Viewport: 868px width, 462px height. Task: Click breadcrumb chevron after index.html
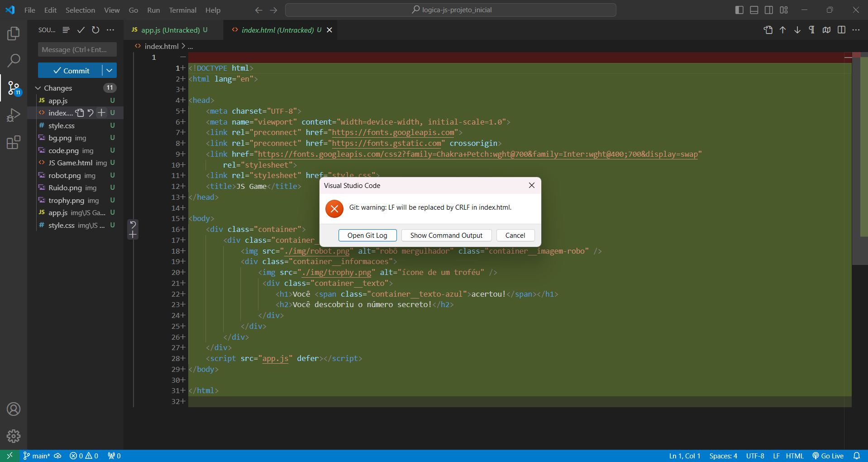pyautogui.click(x=183, y=46)
